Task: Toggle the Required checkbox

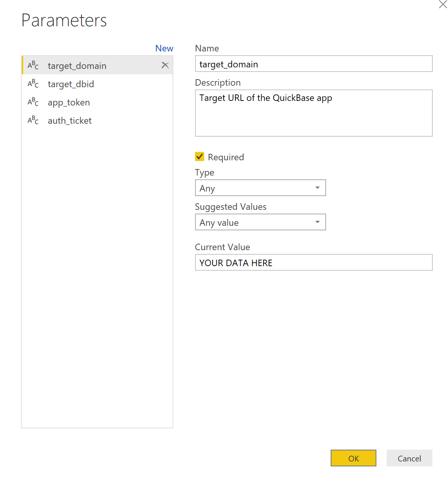Action: pyautogui.click(x=200, y=156)
